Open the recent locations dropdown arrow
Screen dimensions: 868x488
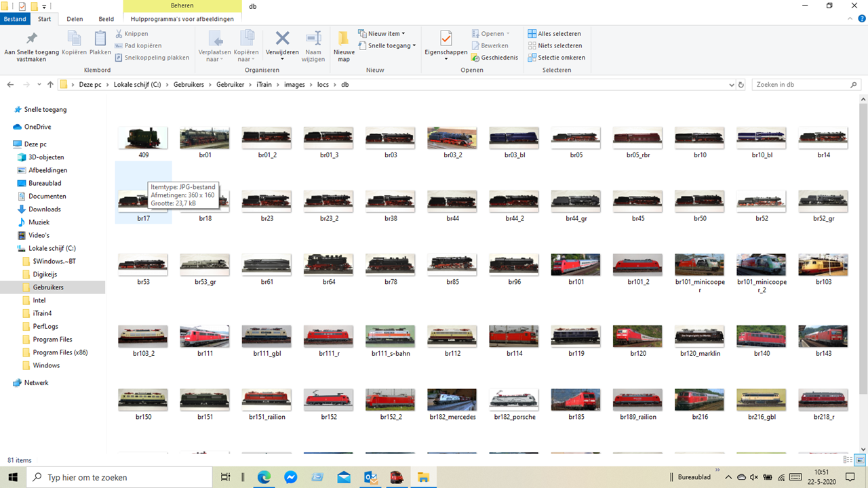(x=39, y=85)
